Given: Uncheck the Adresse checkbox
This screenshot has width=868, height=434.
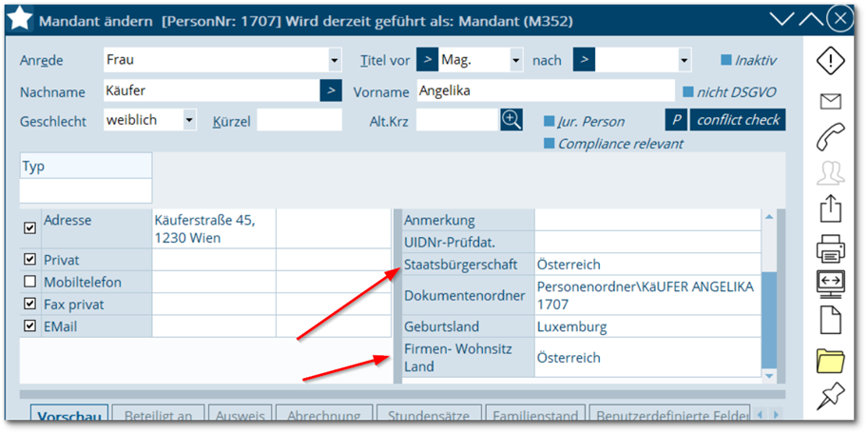Looking at the screenshot, I should click(x=29, y=227).
